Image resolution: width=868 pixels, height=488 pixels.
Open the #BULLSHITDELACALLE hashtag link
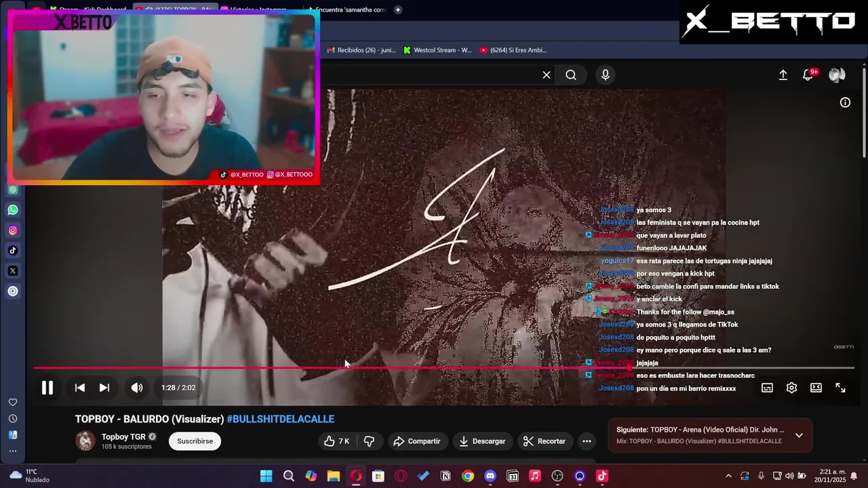click(281, 419)
